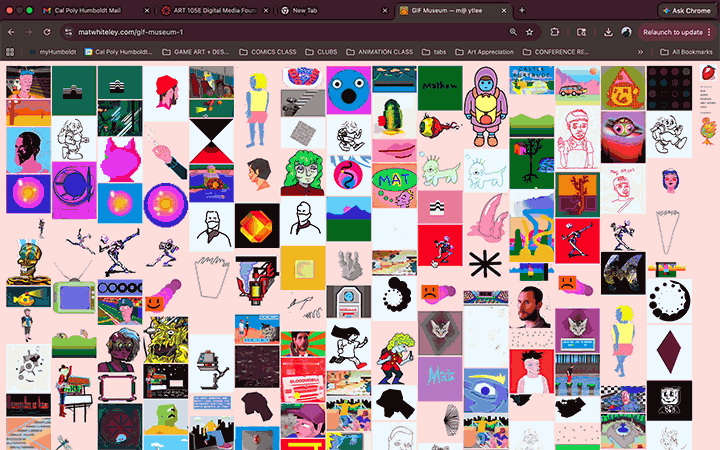Open the blue mountain green field GIF
This screenshot has height=450, width=720.
(x=349, y=219)
